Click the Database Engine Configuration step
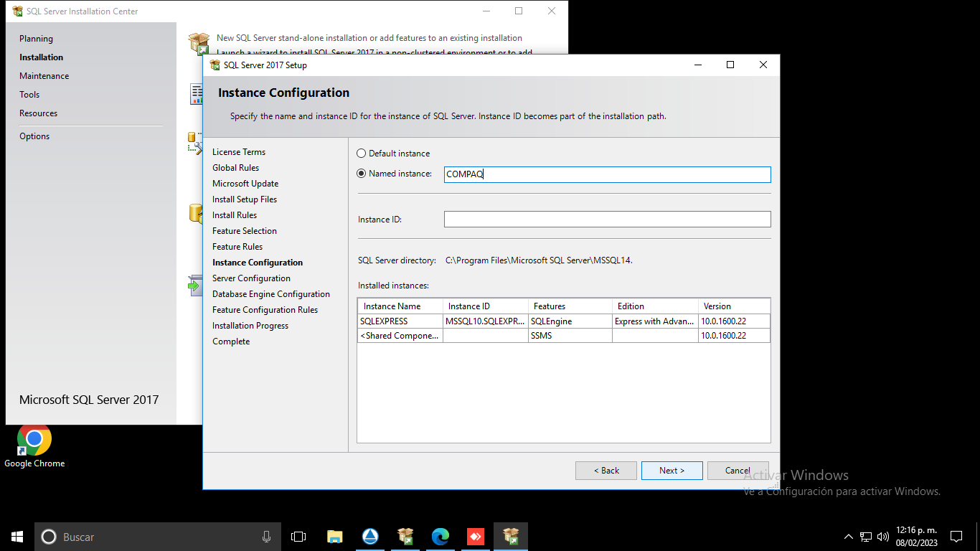This screenshot has height=551, width=980. tap(271, 294)
